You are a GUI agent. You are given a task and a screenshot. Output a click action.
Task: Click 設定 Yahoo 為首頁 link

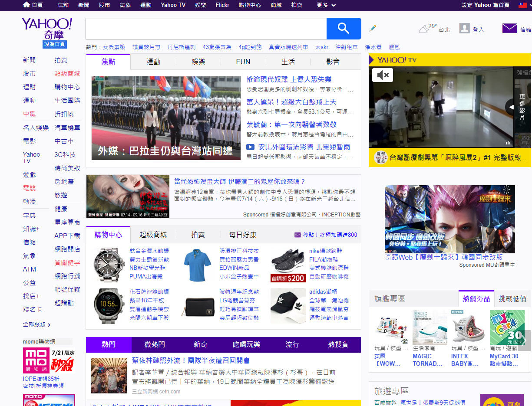(486, 5)
